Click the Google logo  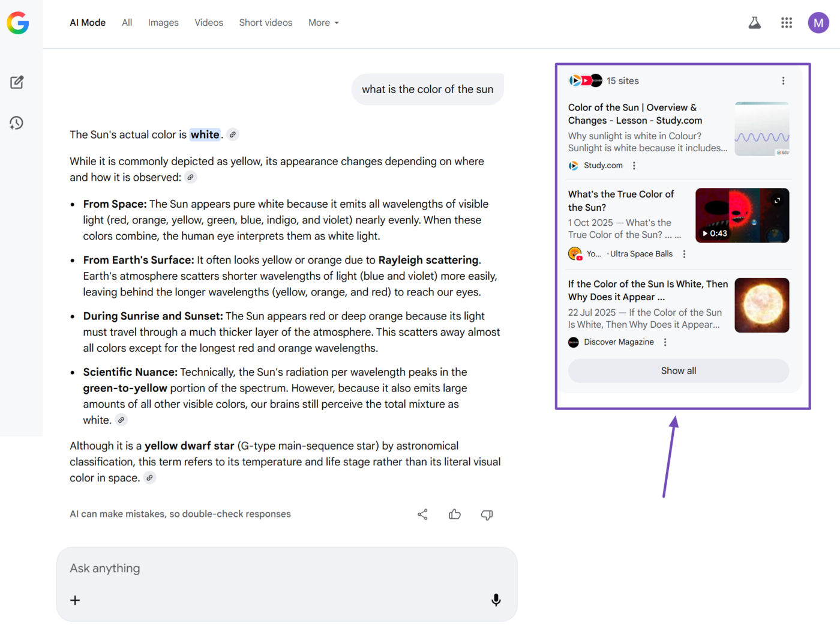pos(17,23)
